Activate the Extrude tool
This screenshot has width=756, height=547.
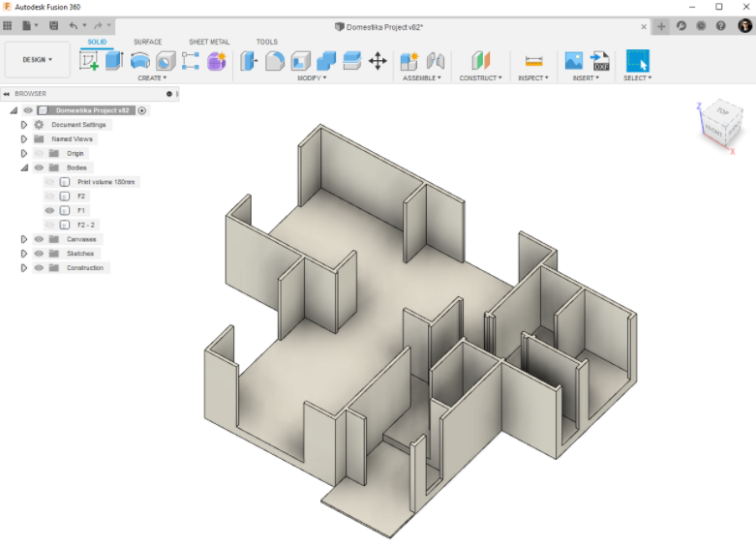[114, 61]
